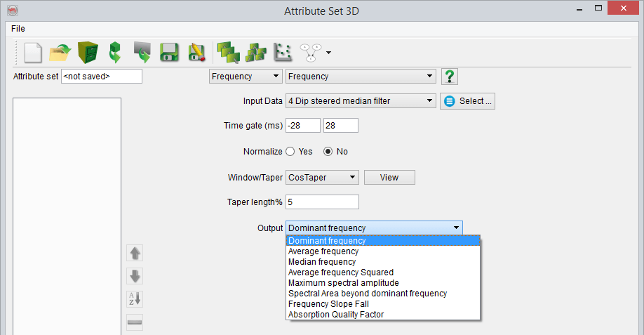Open an attribute set via folder icon
Image resolution: width=644 pixels, height=335 pixels.
point(60,52)
